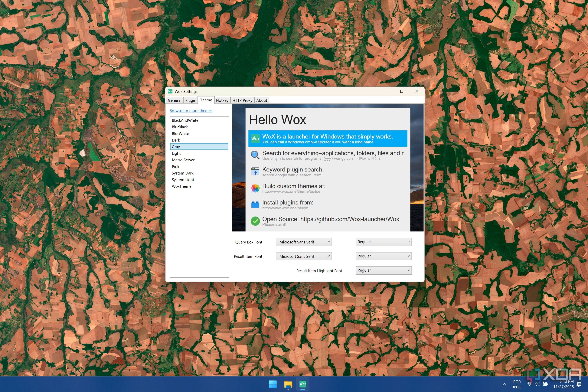
Task: Select the BlurWhite theme
Action: tap(199, 133)
